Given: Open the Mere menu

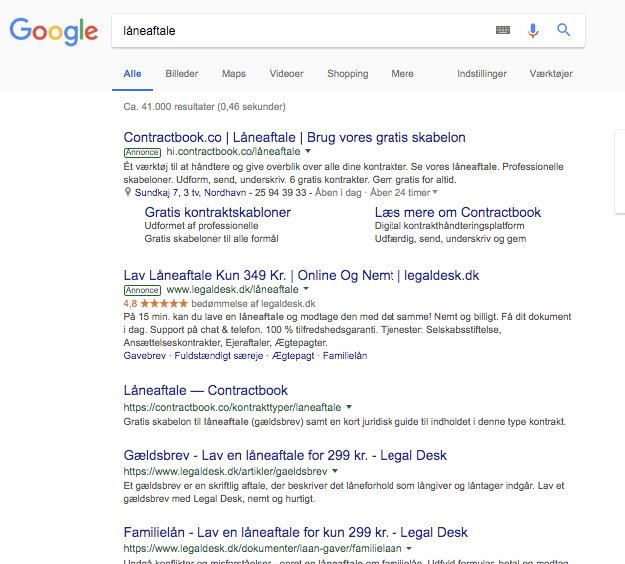Looking at the screenshot, I should click(402, 74).
